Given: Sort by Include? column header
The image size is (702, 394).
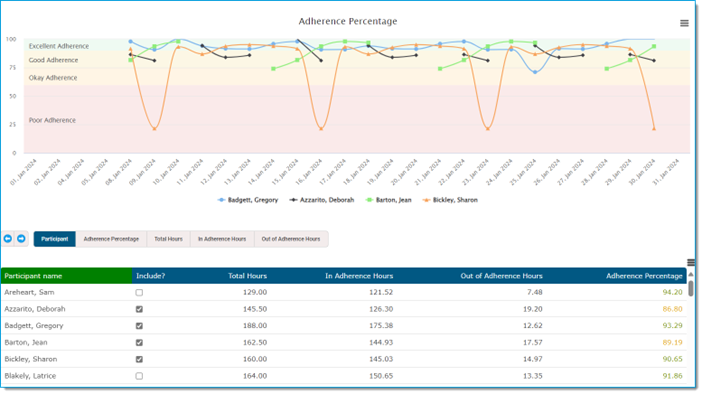Looking at the screenshot, I should click(x=150, y=276).
